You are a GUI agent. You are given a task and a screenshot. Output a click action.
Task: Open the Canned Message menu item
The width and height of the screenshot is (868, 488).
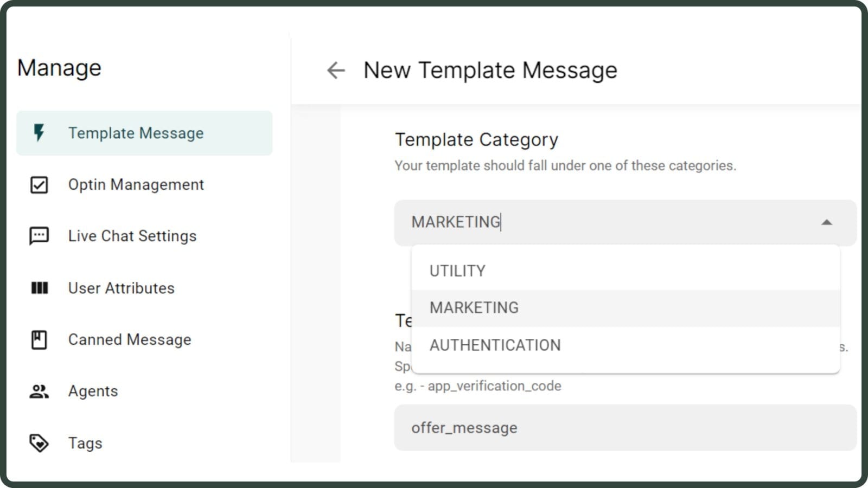[130, 340]
